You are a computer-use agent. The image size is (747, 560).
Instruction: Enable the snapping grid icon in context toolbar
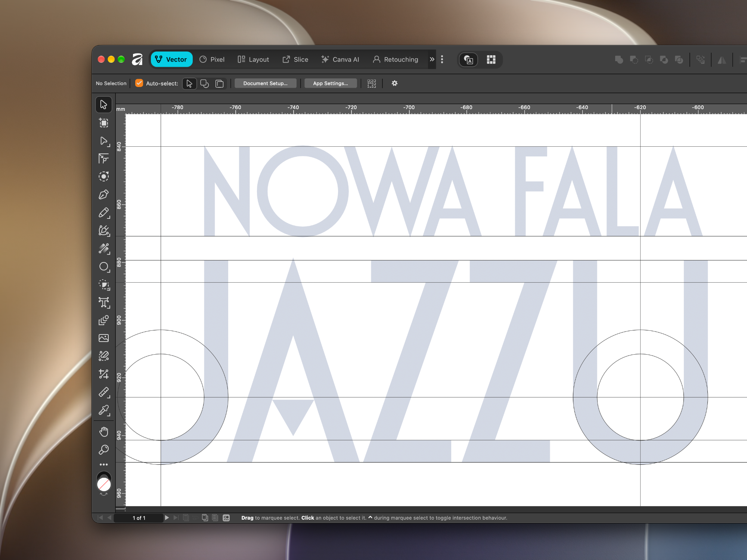click(x=372, y=83)
